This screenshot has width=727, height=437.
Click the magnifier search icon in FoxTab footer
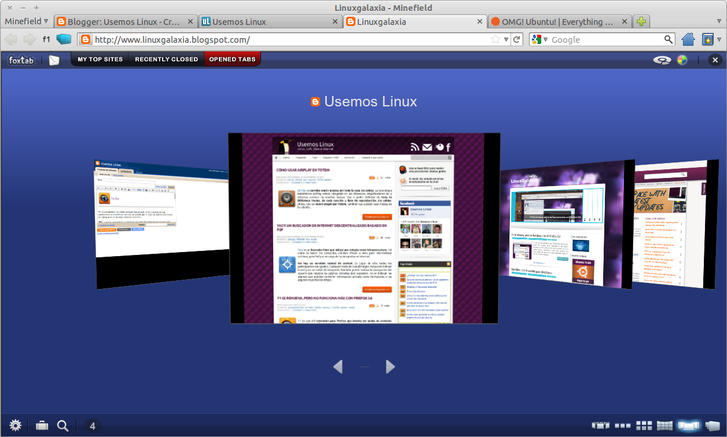[x=63, y=426]
